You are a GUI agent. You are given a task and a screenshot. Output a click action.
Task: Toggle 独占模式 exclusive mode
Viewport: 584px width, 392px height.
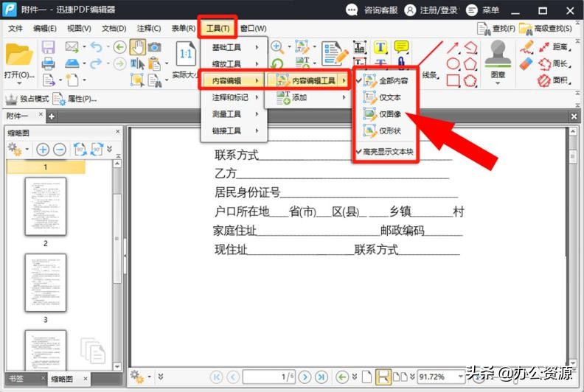coord(27,99)
